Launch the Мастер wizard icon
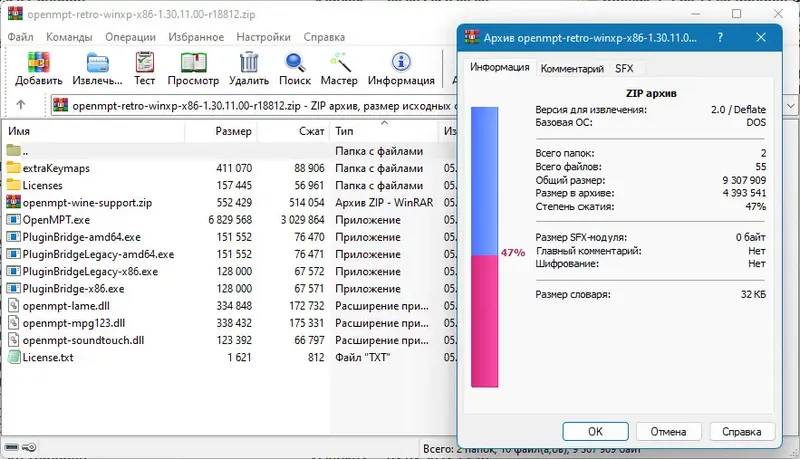Image resolution: width=800 pixels, height=459 pixels. pos(339,62)
